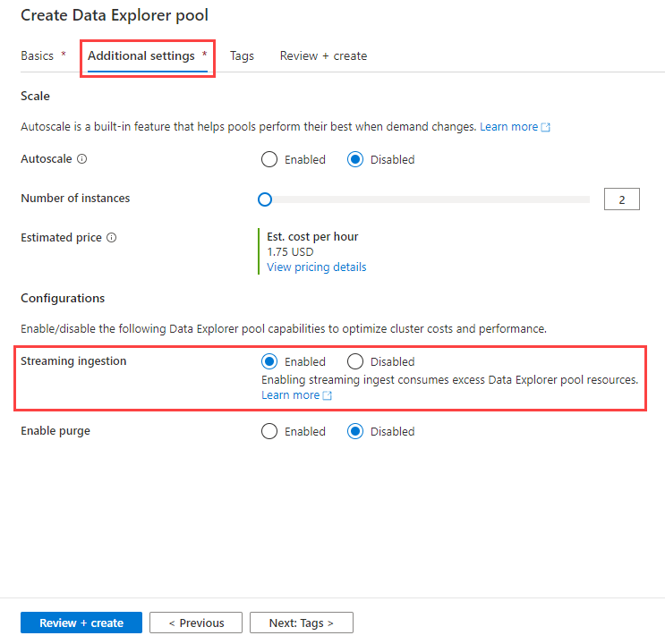
Task: Click the Next: Tags button
Action: click(x=302, y=623)
